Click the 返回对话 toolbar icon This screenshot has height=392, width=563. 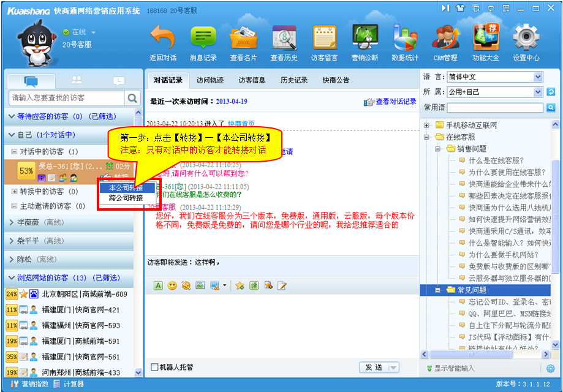pyautogui.click(x=162, y=40)
